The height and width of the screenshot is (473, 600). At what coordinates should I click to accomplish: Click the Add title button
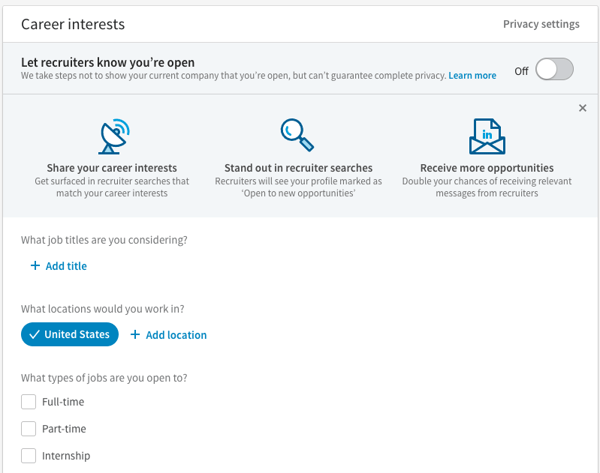66,266
